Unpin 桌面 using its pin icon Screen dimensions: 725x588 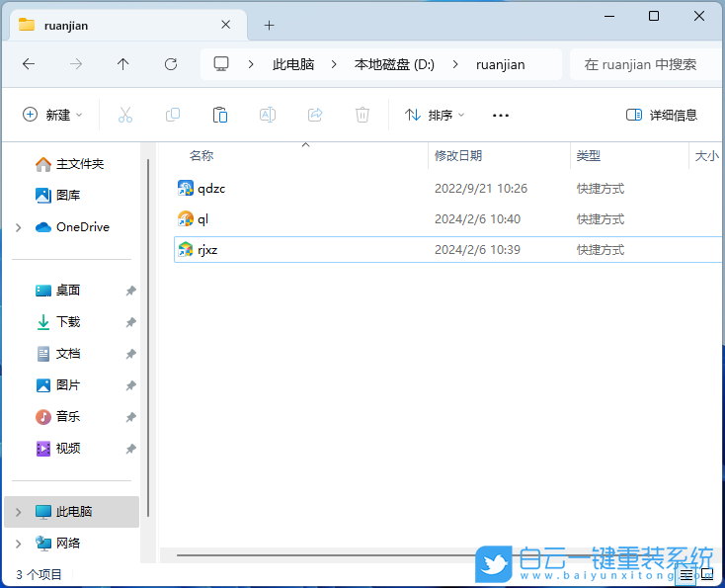(130, 291)
